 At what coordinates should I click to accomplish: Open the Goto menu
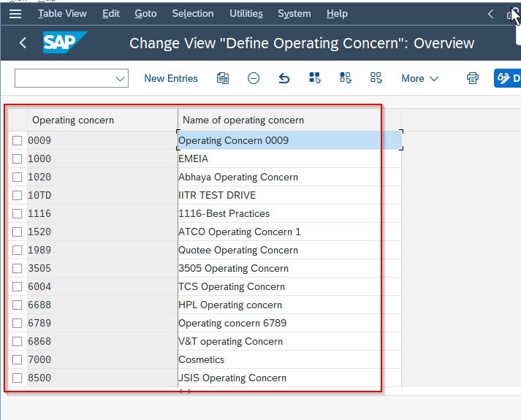145,14
